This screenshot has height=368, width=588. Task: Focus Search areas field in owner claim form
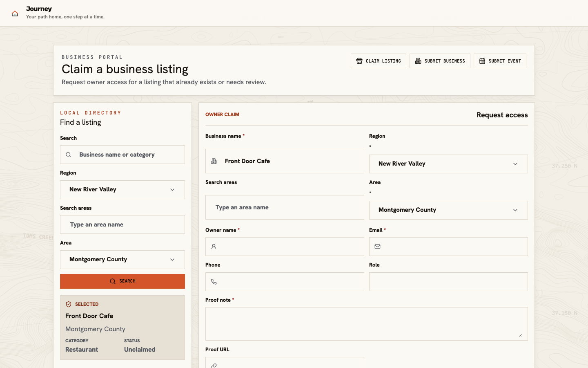tap(285, 207)
